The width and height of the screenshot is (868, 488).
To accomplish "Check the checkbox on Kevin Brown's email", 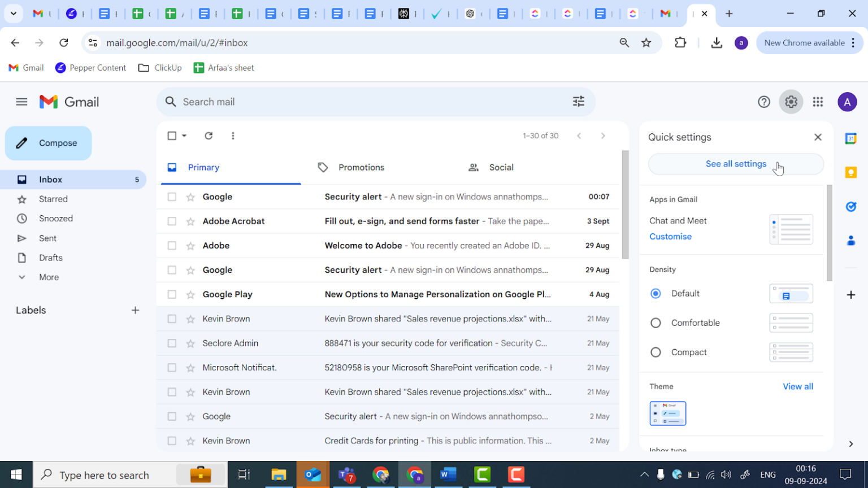I will tap(172, 319).
